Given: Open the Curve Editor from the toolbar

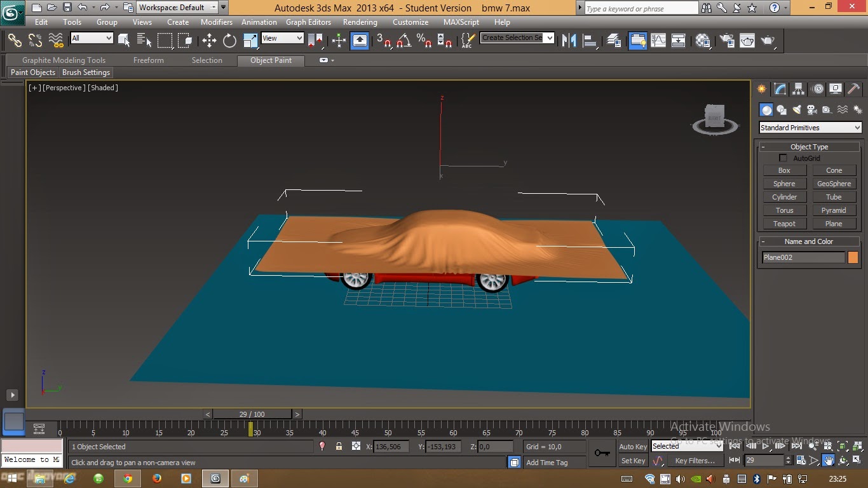Looking at the screenshot, I should [x=658, y=41].
